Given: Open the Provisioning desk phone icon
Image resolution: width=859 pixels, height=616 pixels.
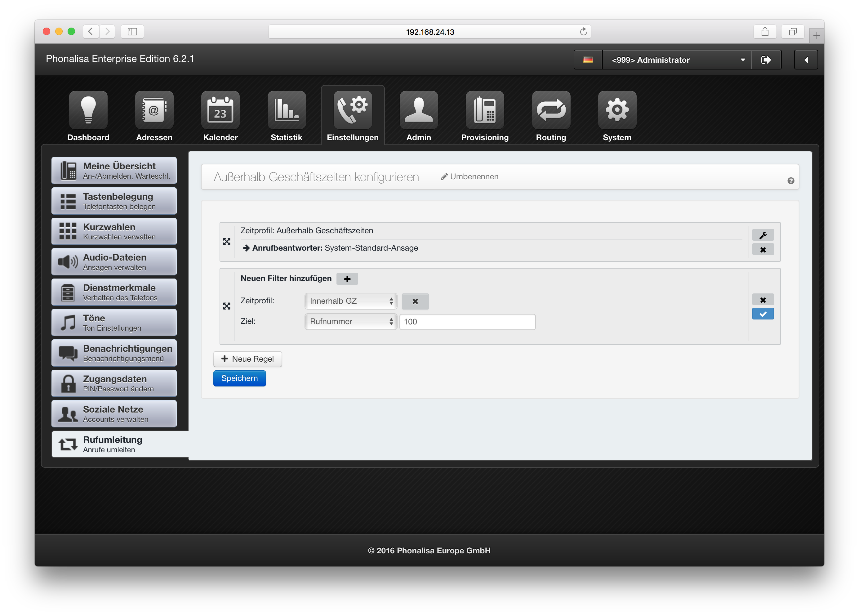Looking at the screenshot, I should pos(485,110).
